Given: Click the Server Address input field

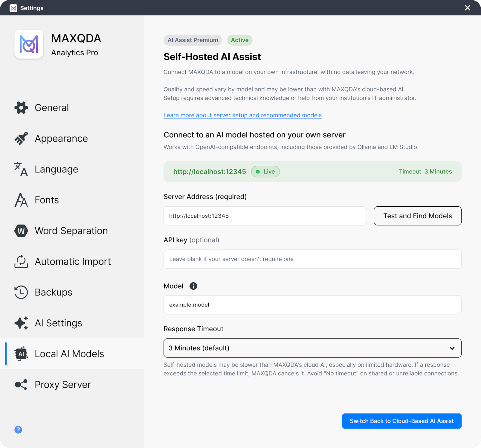Looking at the screenshot, I should (265, 216).
